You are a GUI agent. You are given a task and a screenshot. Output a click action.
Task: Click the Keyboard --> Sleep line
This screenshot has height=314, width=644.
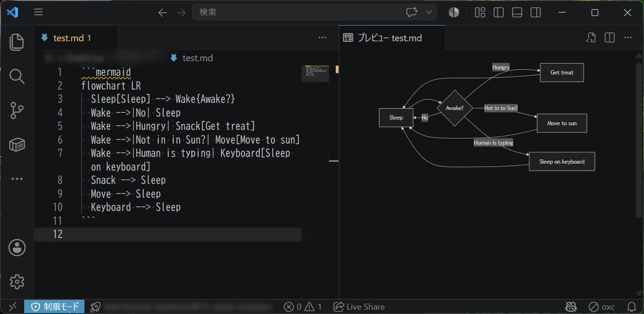[x=136, y=207]
